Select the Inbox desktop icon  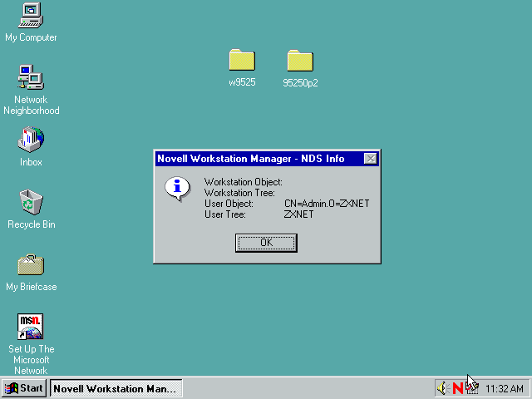click(x=31, y=140)
